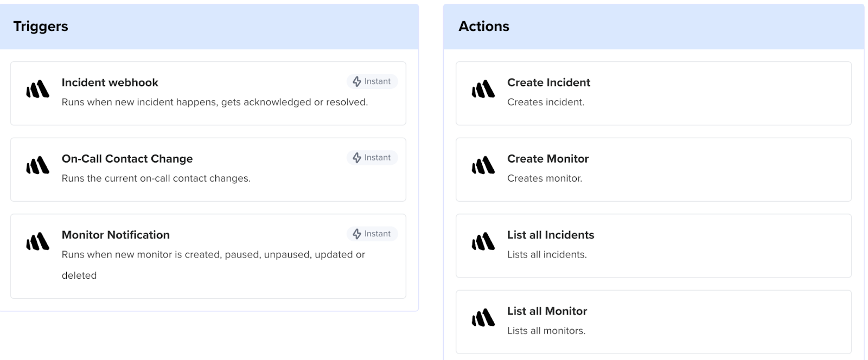Viewport: 868px width, 360px height.
Task: Click the Instant badge on On-Call Contact Change
Action: (372, 158)
